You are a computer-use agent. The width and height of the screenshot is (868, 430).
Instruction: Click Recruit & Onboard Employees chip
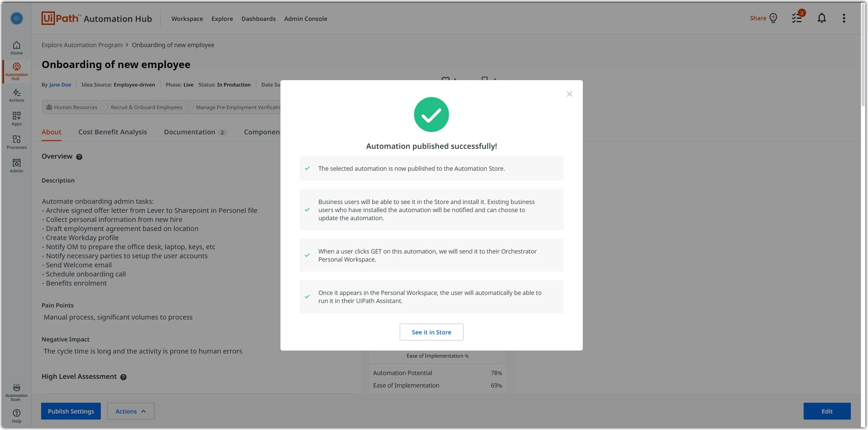[x=146, y=107]
